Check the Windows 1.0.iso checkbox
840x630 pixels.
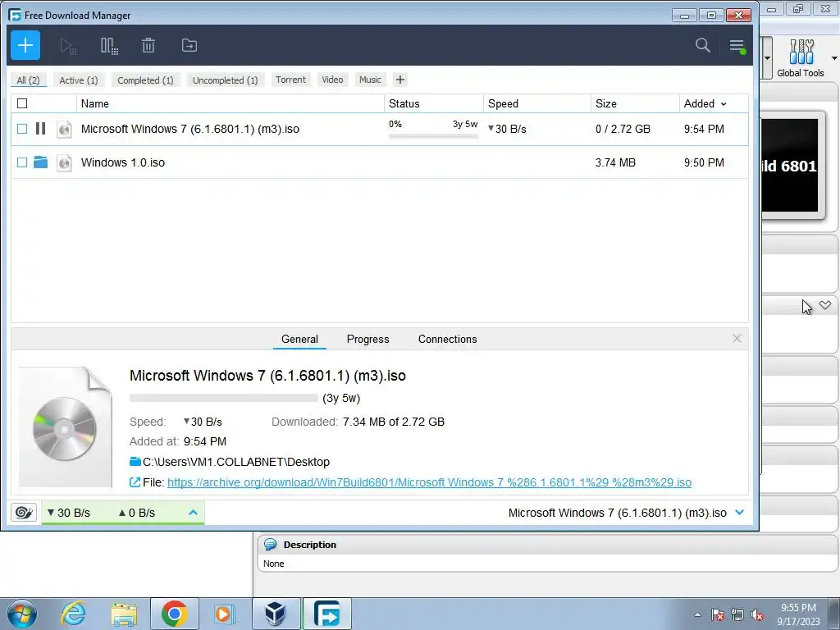(x=22, y=162)
